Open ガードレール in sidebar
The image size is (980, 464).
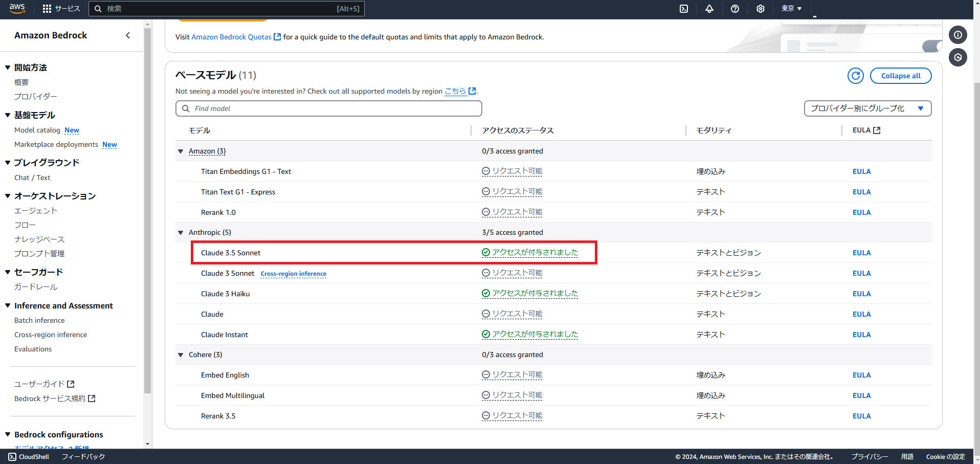36,287
